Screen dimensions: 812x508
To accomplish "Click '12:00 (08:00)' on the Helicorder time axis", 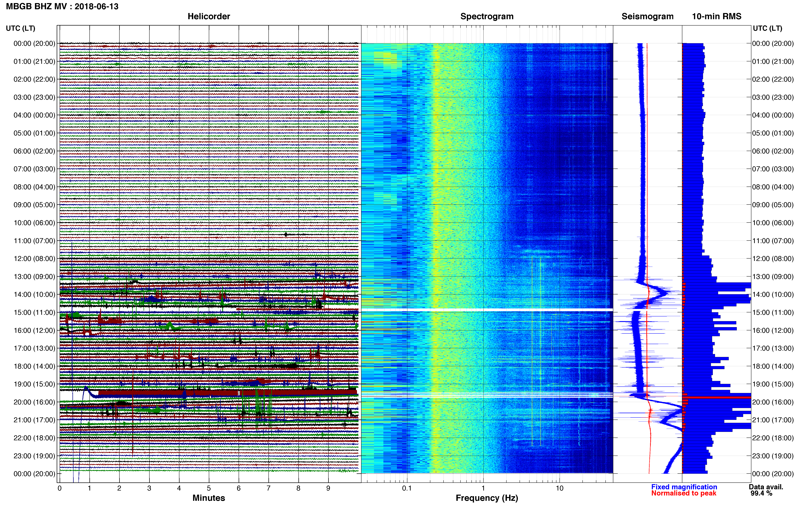I will pyautogui.click(x=34, y=259).
